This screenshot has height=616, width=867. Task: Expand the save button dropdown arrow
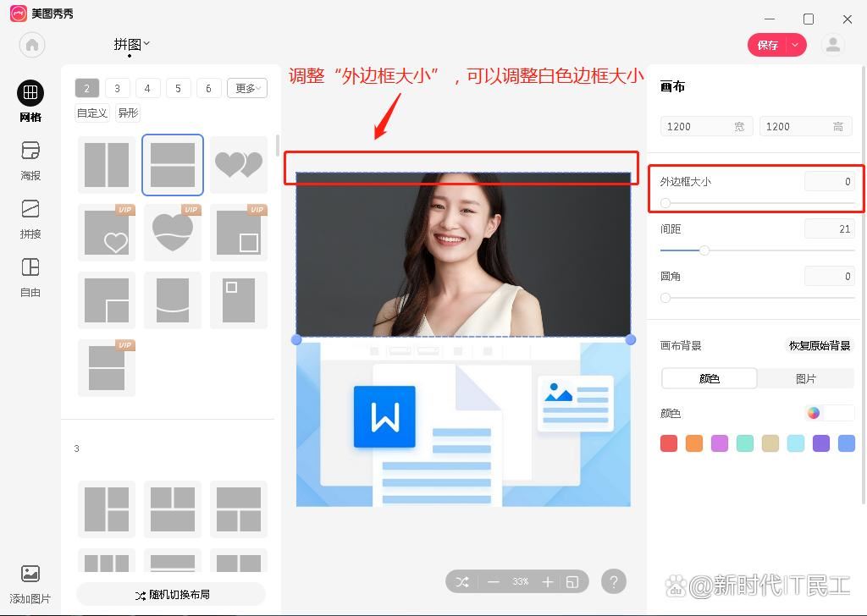click(x=794, y=45)
